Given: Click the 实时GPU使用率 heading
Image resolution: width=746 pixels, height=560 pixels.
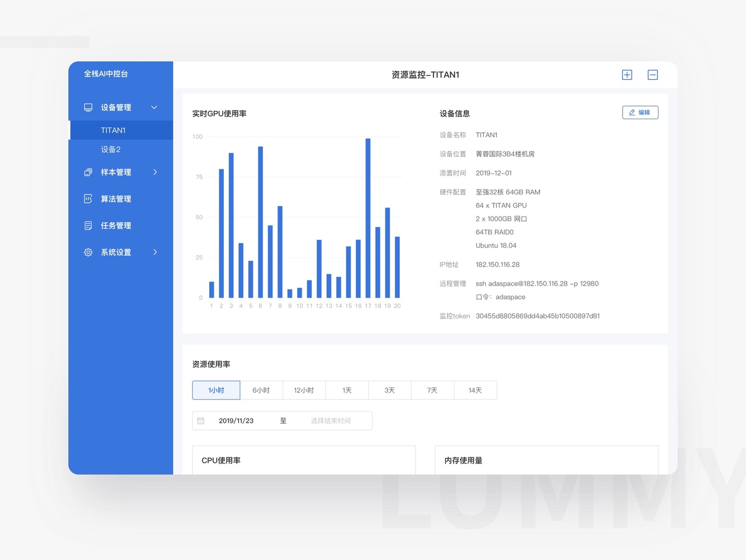Looking at the screenshot, I should [x=220, y=114].
